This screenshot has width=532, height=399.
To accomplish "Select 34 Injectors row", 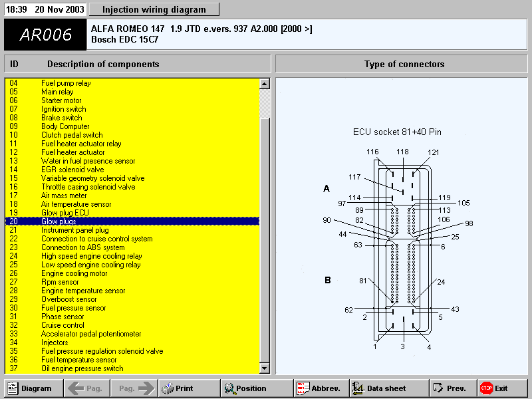I will tap(132, 342).
